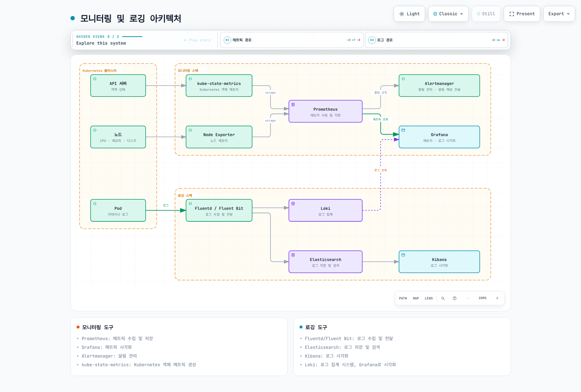Screen dimensions: 581x392
Task: Click the code icon on Alertmanager node
Action: click(403, 79)
